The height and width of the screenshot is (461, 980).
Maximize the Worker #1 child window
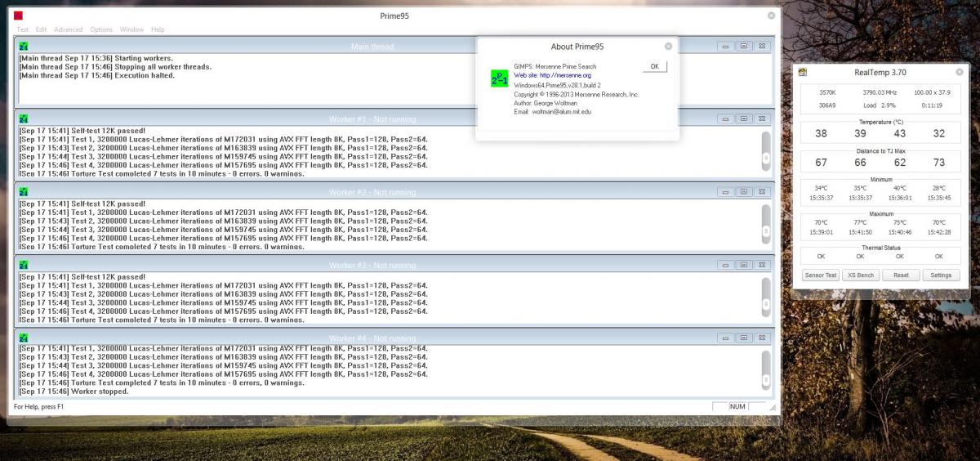click(743, 119)
